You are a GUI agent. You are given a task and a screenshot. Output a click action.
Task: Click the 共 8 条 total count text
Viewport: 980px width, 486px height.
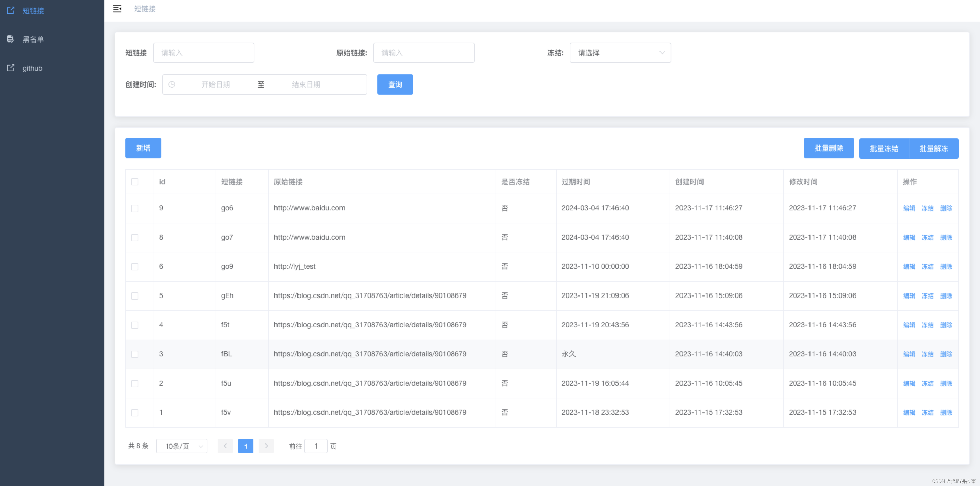click(x=138, y=446)
